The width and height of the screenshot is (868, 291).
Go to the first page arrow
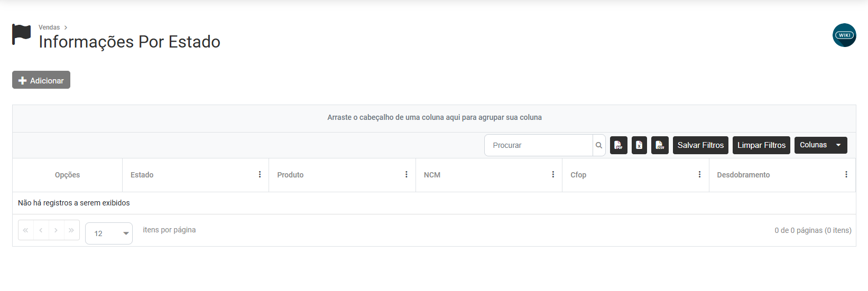pyautogui.click(x=25, y=230)
